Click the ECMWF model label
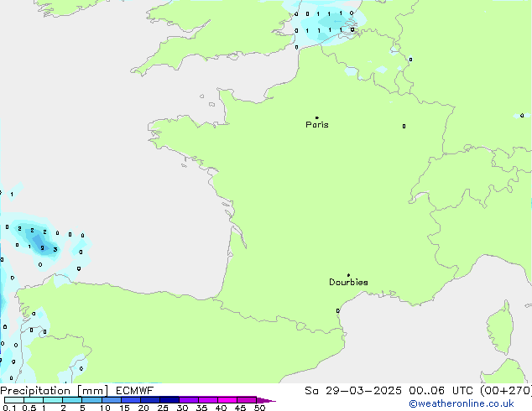 tap(135, 391)
